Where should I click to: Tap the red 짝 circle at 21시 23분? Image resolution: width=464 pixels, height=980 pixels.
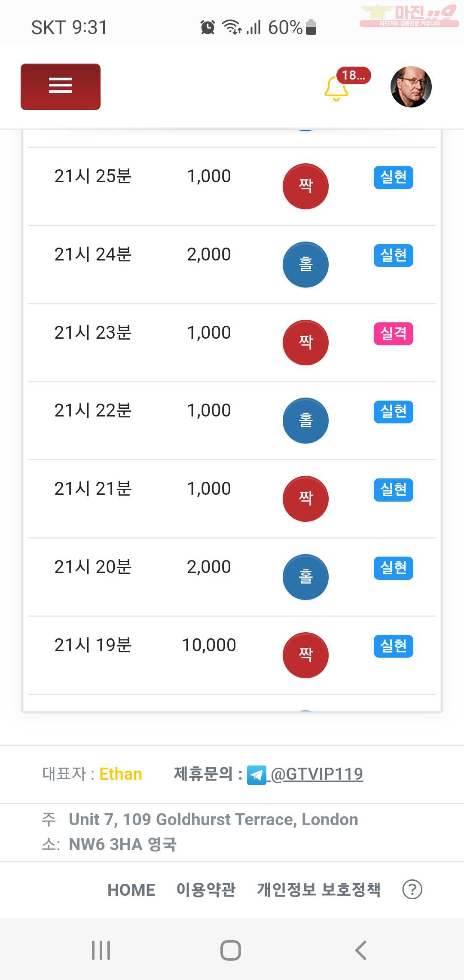305,343
